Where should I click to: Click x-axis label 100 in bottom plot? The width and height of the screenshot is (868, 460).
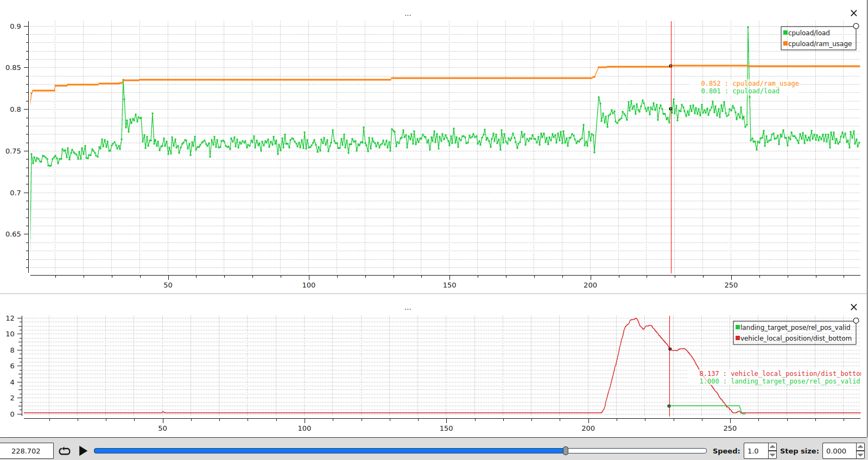pos(305,428)
